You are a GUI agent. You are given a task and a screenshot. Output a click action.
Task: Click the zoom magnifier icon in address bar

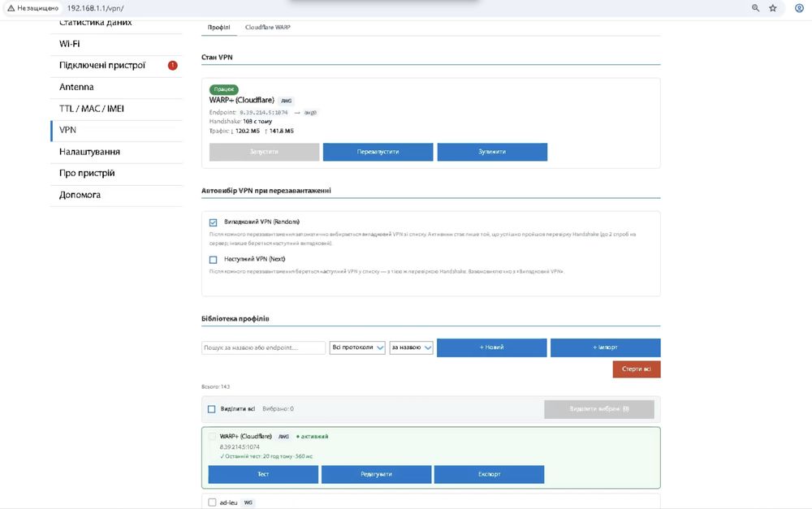click(x=755, y=8)
